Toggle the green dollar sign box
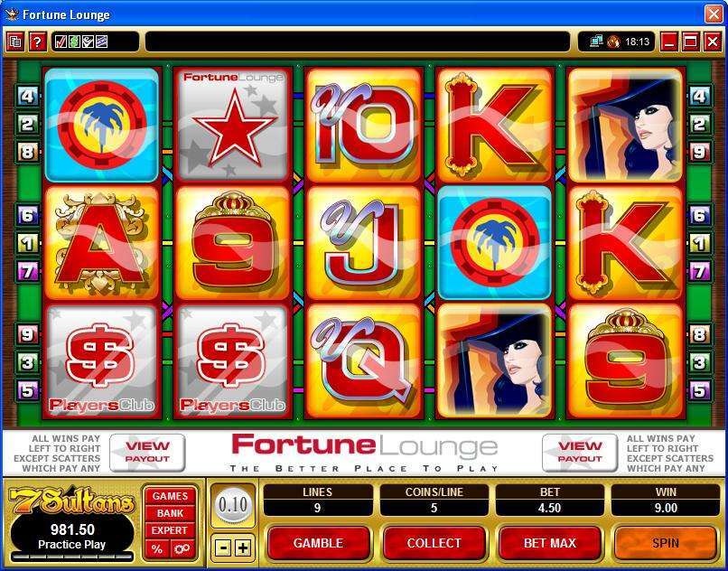The image size is (728, 571). coord(74,42)
